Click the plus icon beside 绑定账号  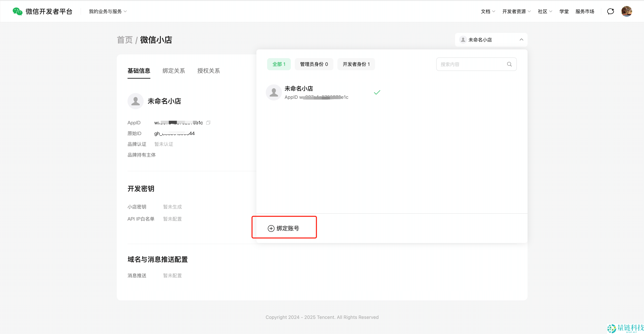(271, 228)
